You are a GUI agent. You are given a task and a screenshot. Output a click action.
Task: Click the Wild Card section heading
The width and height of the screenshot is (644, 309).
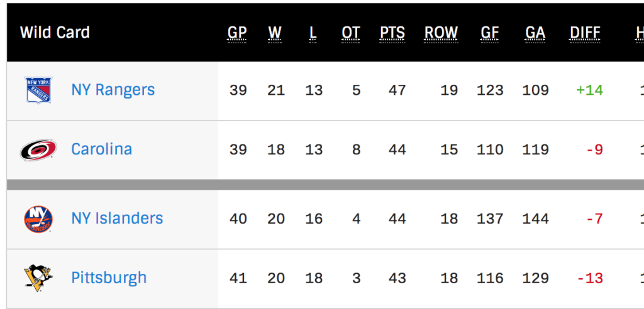click(55, 33)
